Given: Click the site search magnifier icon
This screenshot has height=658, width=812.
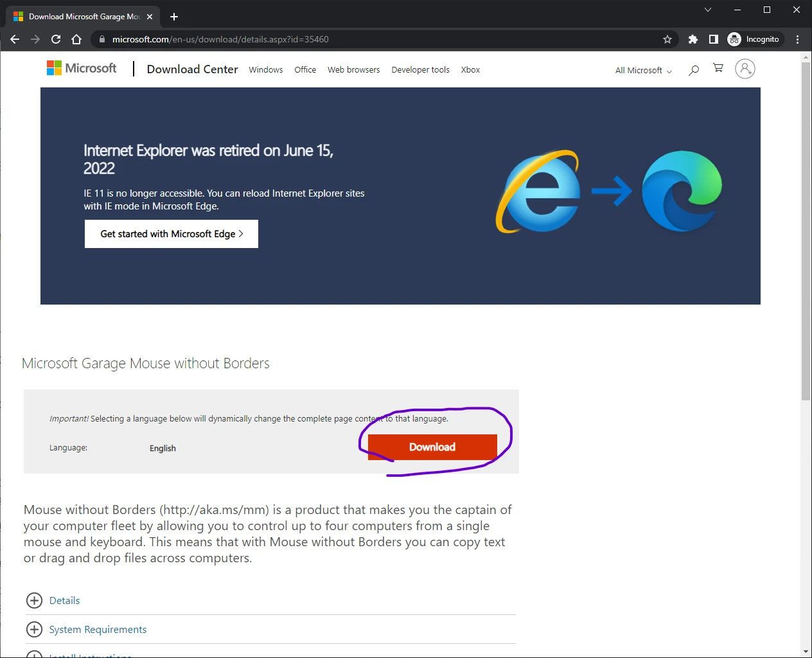Looking at the screenshot, I should [x=694, y=70].
